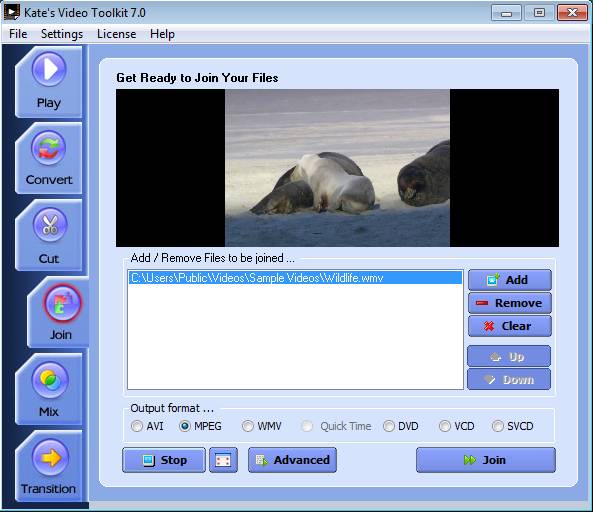Switch to the Convert tool
The height and width of the screenshot is (512, 593).
(48, 158)
